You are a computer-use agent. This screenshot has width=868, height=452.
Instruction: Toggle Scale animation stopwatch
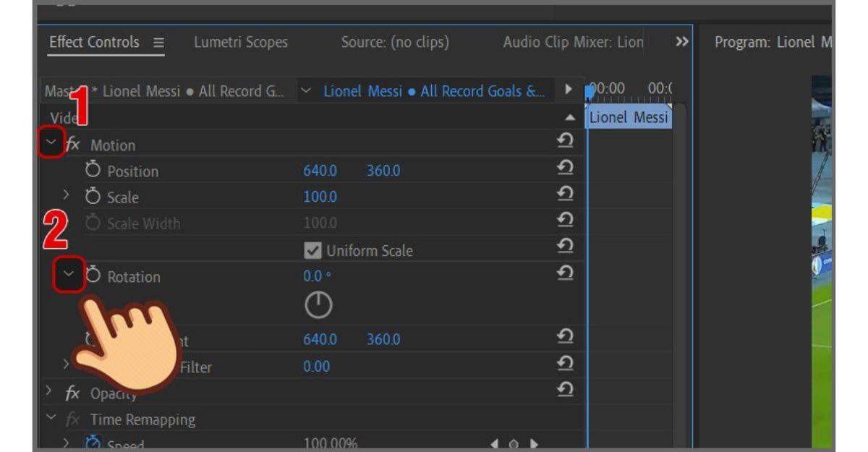pyautogui.click(x=93, y=196)
